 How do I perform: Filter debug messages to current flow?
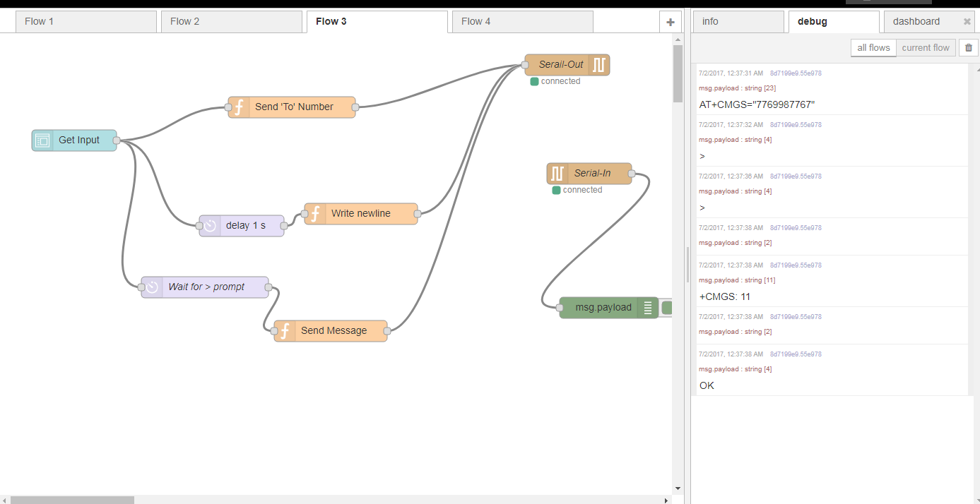926,48
